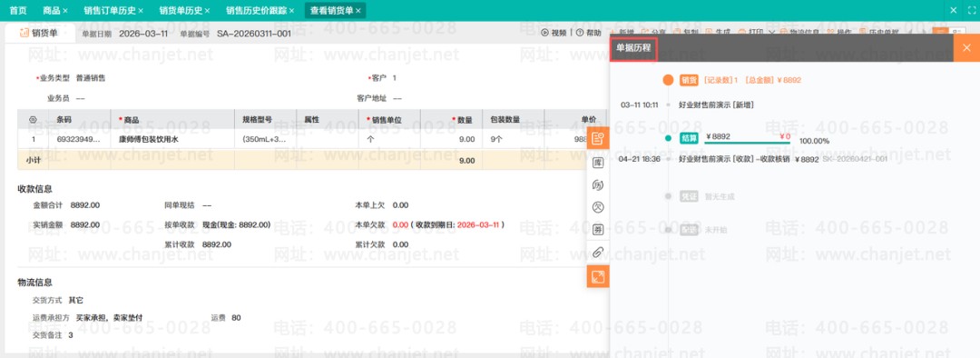Switch to the 销货单历史 tab

tap(180, 11)
